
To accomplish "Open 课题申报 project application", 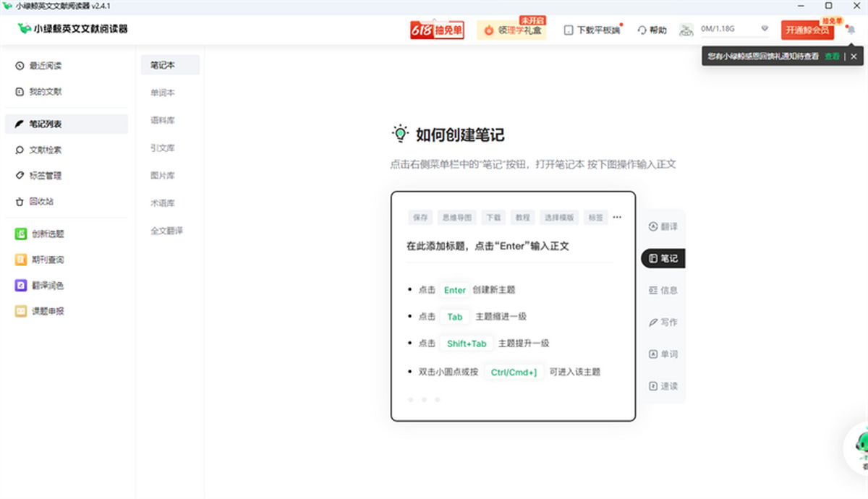I will 47,312.
